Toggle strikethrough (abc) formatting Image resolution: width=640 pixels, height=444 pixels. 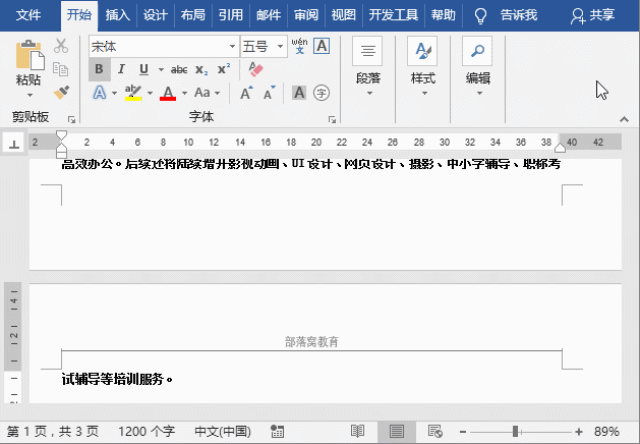[179, 70]
